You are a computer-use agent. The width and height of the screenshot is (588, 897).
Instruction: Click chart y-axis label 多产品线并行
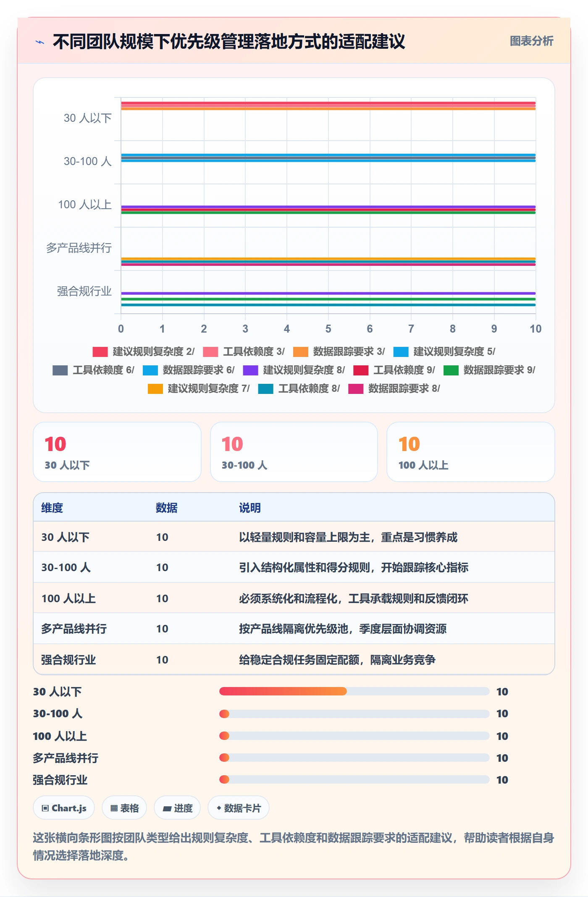click(x=79, y=248)
